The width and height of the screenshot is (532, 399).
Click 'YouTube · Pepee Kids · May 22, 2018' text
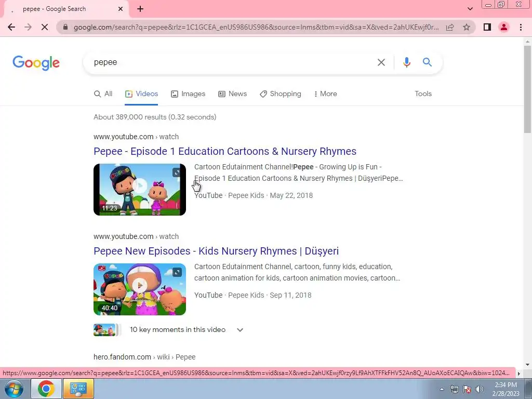coord(254,196)
